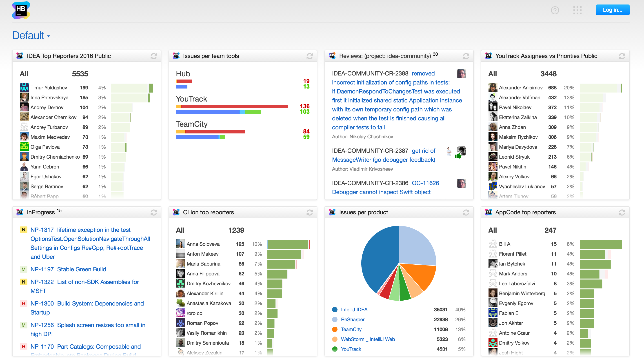Click the N priority badge for NP-1317
The width and height of the screenshot is (644, 359).
coord(24,230)
